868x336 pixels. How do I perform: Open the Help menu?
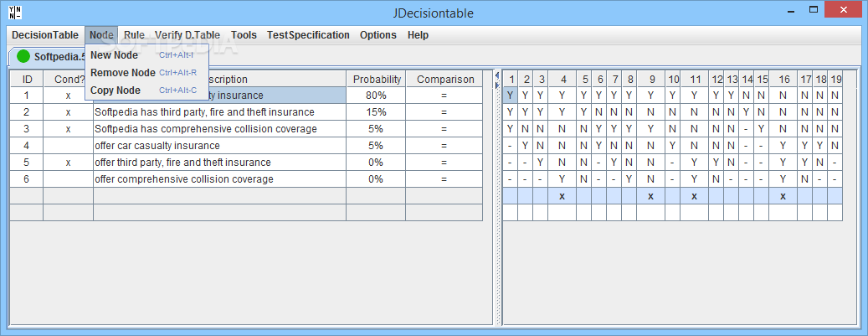pyautogui.click(x=418, y=35)
